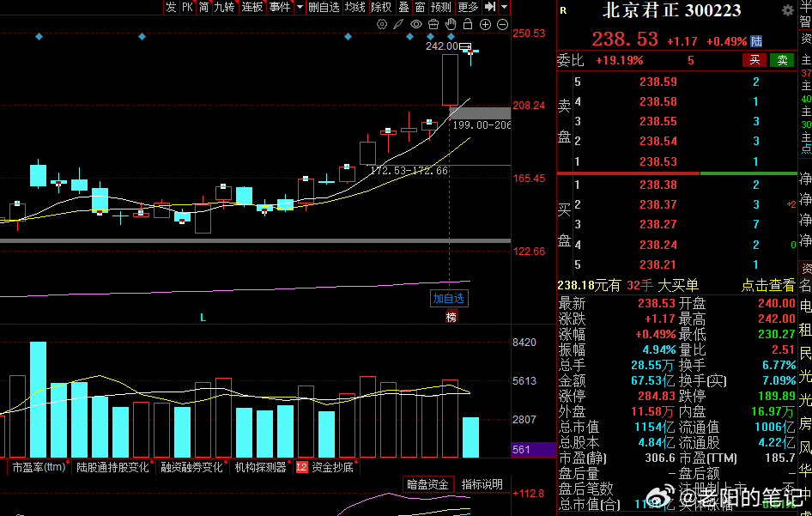
Task: Click the R margin-trading badge beside stock name
Action: pos(563,10)
